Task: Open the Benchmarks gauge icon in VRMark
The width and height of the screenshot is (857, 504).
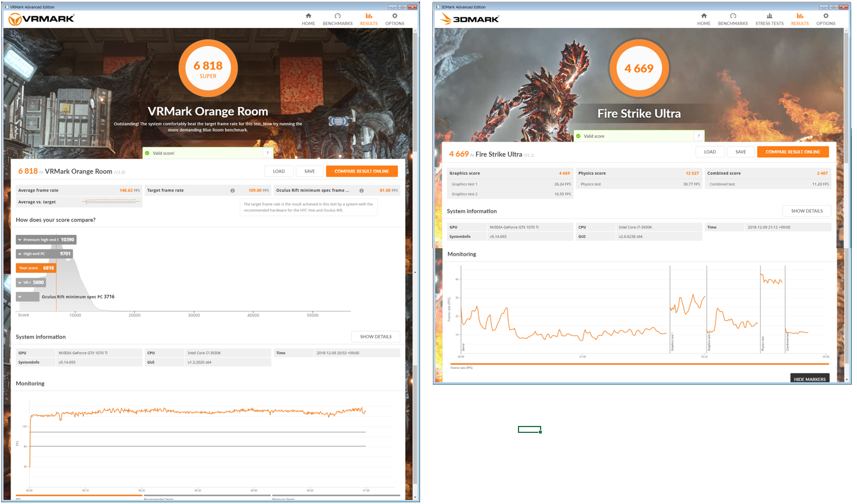Action: click(x=337, y=16)
